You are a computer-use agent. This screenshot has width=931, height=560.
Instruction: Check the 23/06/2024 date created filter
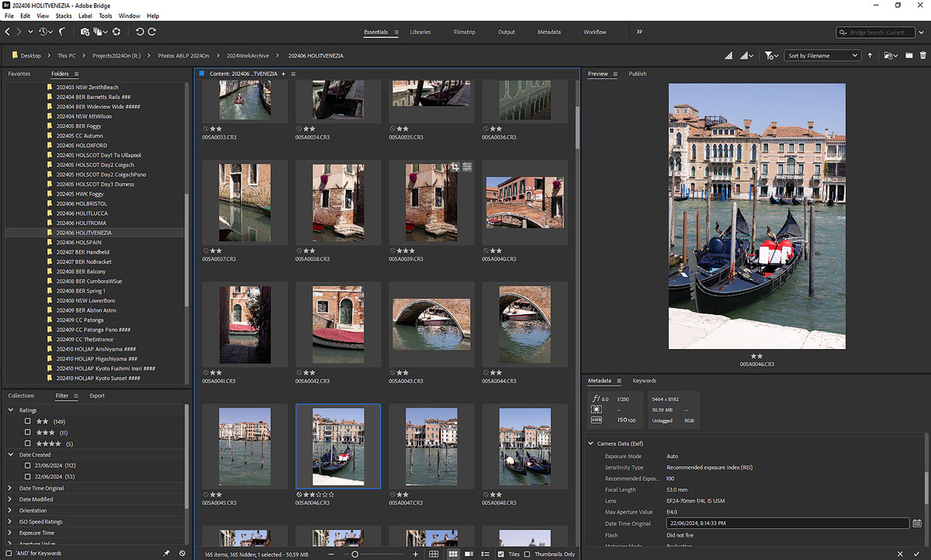(28, 465)
